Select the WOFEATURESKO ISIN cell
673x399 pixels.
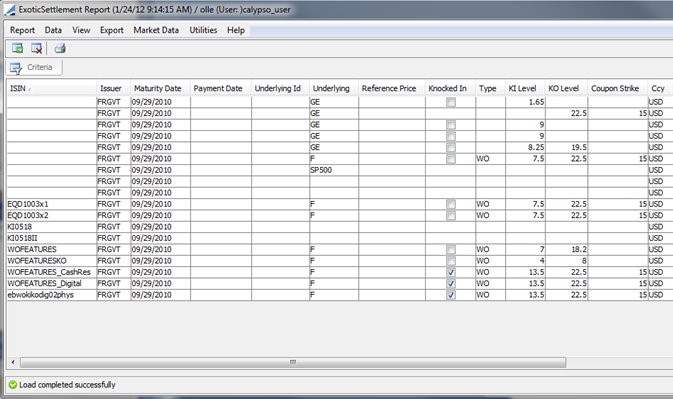[51, 261]
